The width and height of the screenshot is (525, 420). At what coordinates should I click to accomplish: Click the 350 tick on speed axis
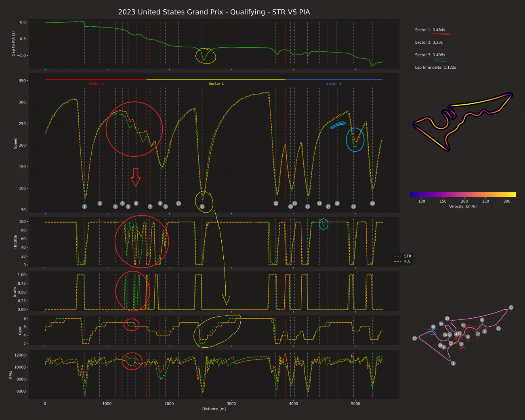pos(23,81)
